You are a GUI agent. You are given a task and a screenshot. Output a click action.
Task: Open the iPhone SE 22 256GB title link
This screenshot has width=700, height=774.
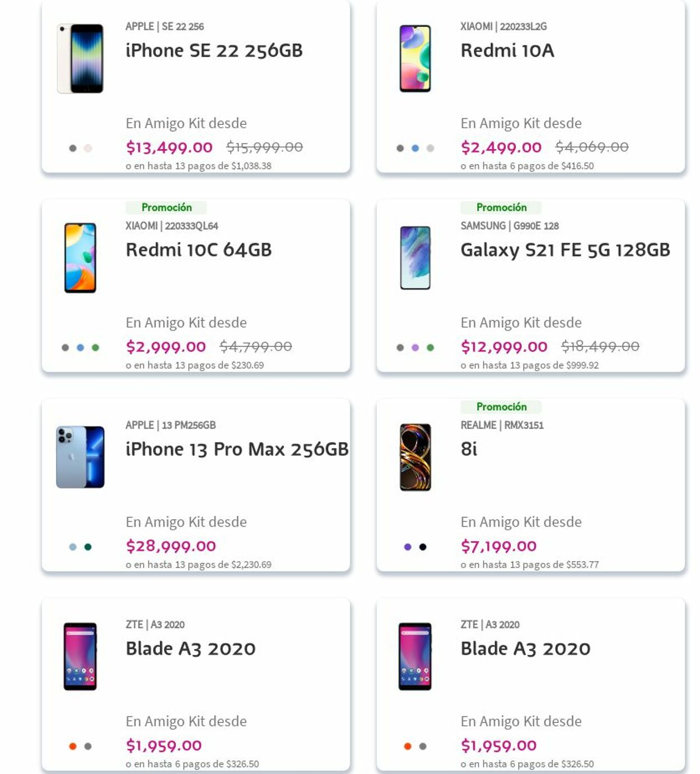coord(214,51)
